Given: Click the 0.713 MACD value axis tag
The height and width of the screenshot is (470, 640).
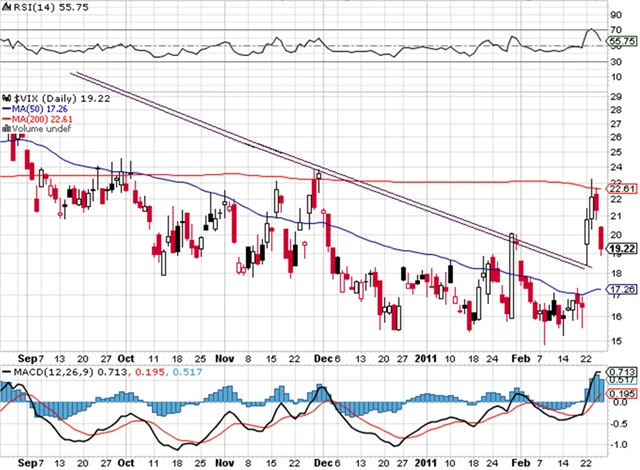Looking at the screenshot, I should pos(622,371).
